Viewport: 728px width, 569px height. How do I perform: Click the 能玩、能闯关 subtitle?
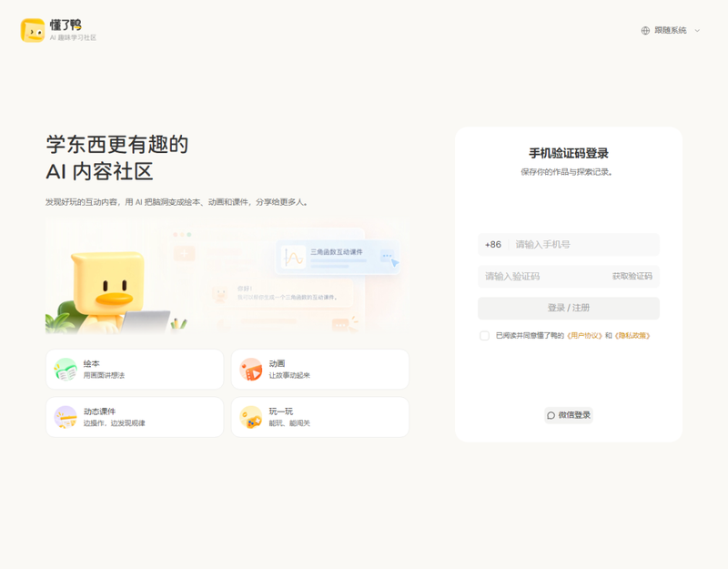pyautogui.click(x=289, y=423)
